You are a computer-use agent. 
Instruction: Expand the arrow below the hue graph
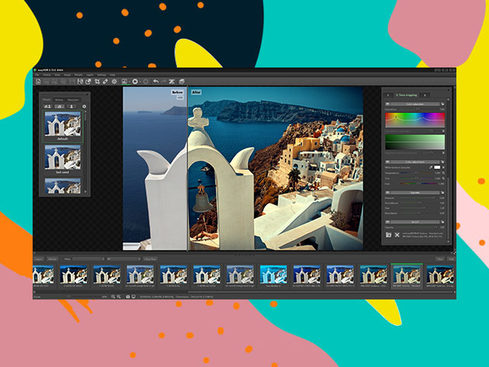[x=443, y=131]
